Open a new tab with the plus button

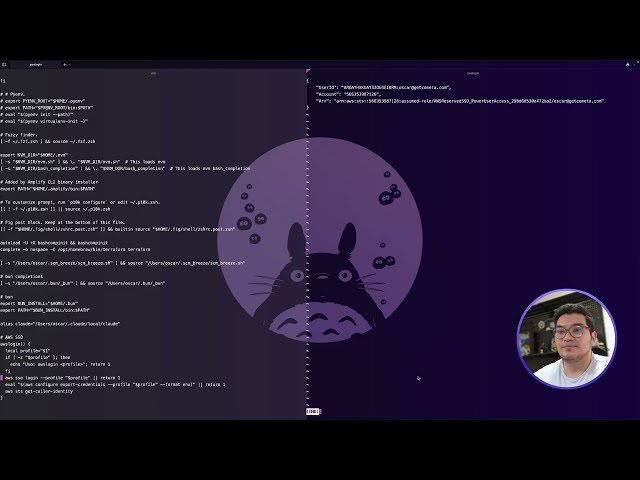tap(64, 64)
